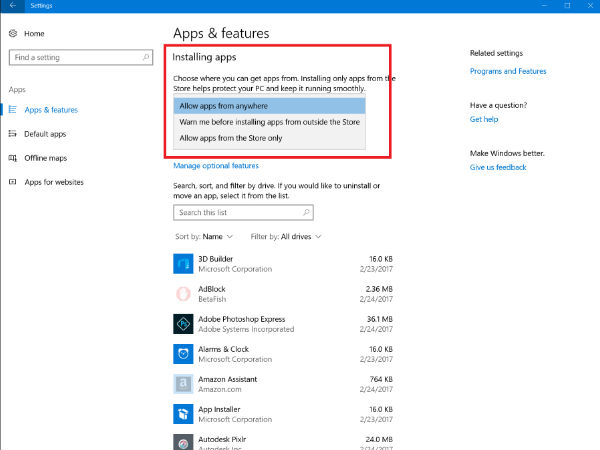Open Manage optional features link
This screenshot has height=450, width=600.
216,166
